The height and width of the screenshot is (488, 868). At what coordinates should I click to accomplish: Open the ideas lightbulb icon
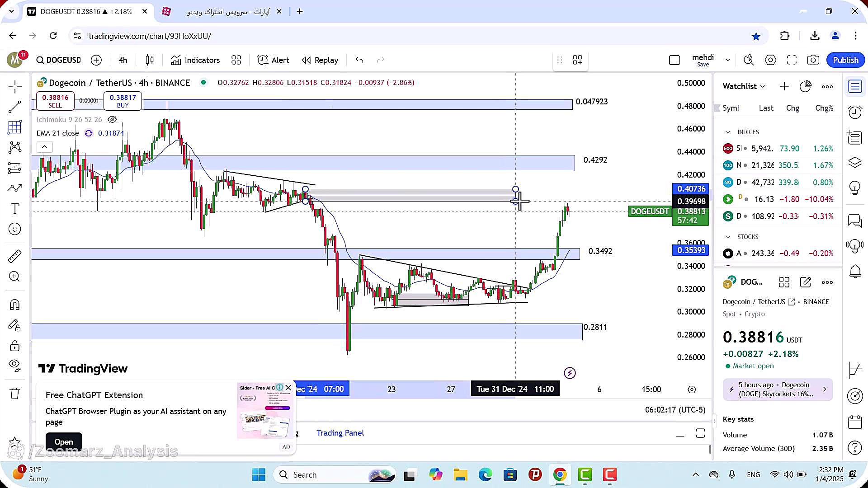855,188
